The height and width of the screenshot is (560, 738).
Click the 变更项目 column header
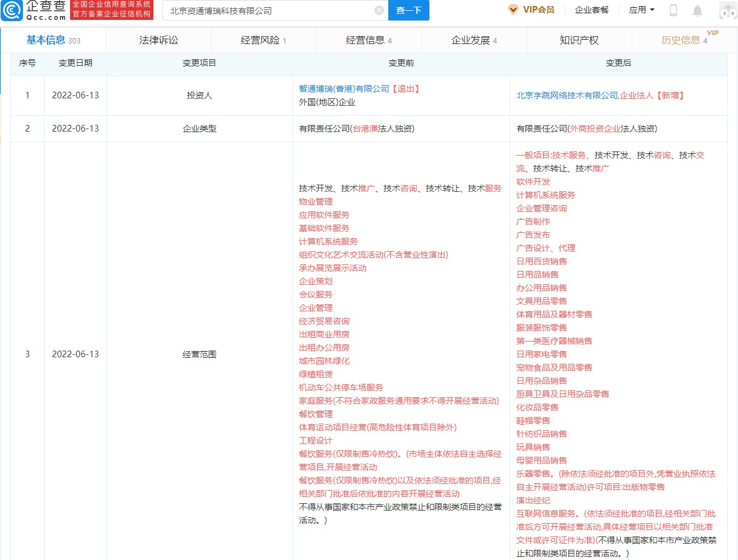coord(199,63)
